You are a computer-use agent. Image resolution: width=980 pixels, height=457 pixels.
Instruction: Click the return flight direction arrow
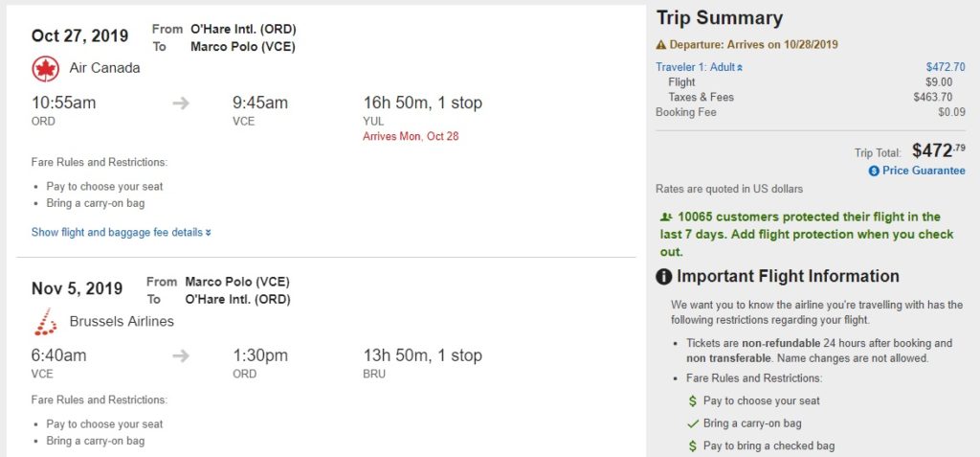pos(181,356)
